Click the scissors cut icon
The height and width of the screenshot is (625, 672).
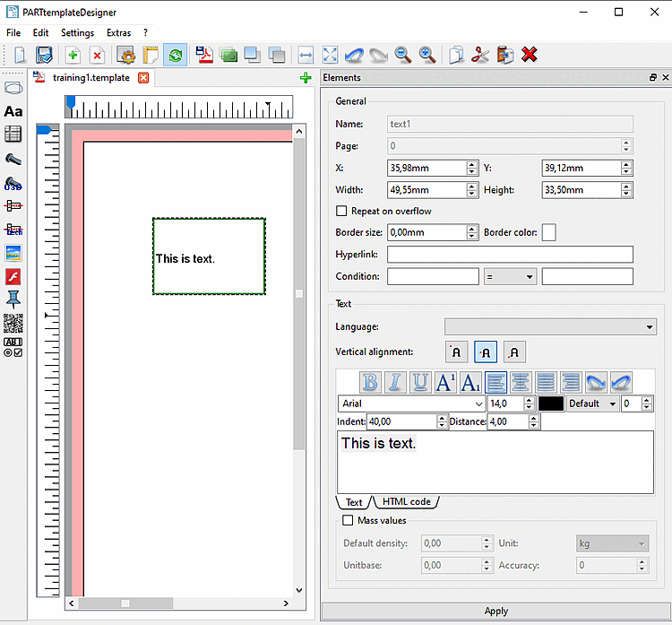(x=480, y=55)
